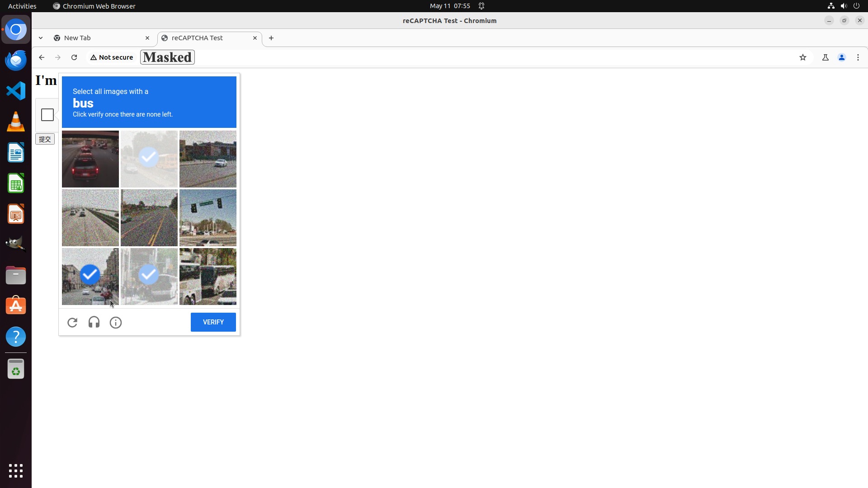Open LibreOffice Calc from the dock
The image size is (868, 488).
tap(16, 183)
